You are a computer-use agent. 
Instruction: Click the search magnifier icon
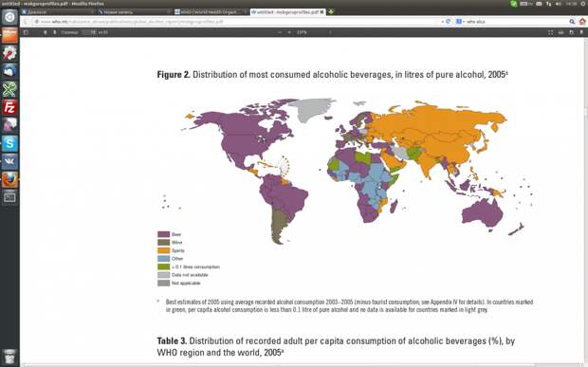point(572,22)
